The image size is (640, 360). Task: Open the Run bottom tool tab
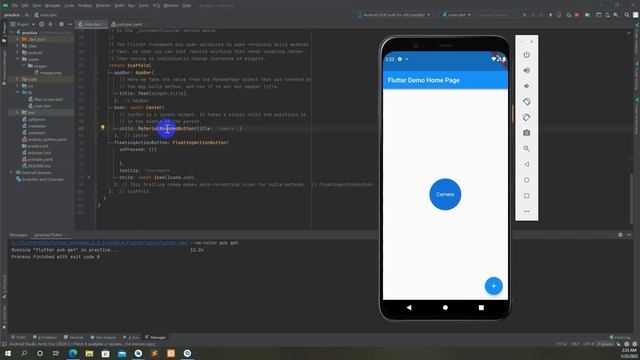tap(131, 338)
